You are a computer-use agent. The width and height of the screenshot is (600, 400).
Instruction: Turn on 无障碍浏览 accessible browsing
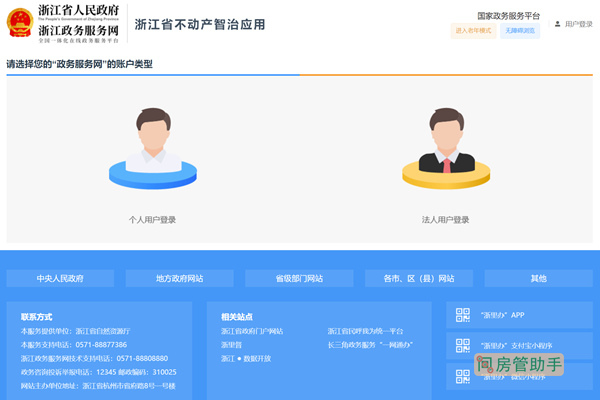point(520,31)
